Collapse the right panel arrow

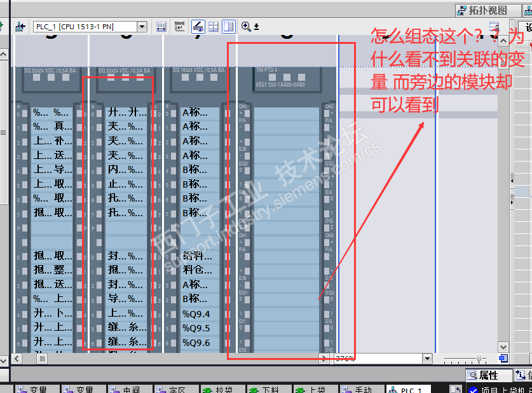tap(512, 181)
